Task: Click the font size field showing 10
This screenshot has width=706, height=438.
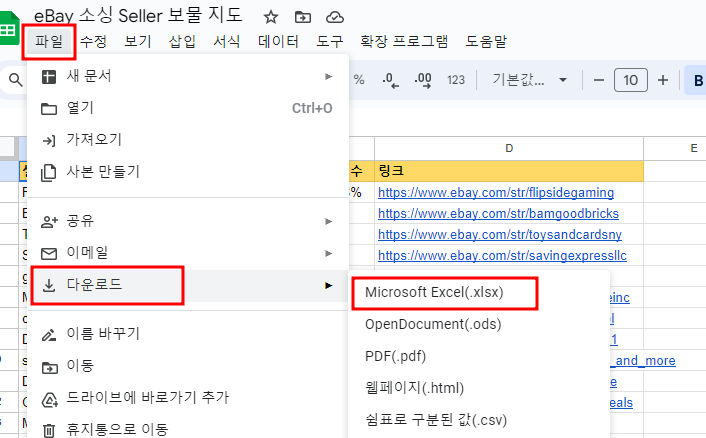Action: pos(630,80)
